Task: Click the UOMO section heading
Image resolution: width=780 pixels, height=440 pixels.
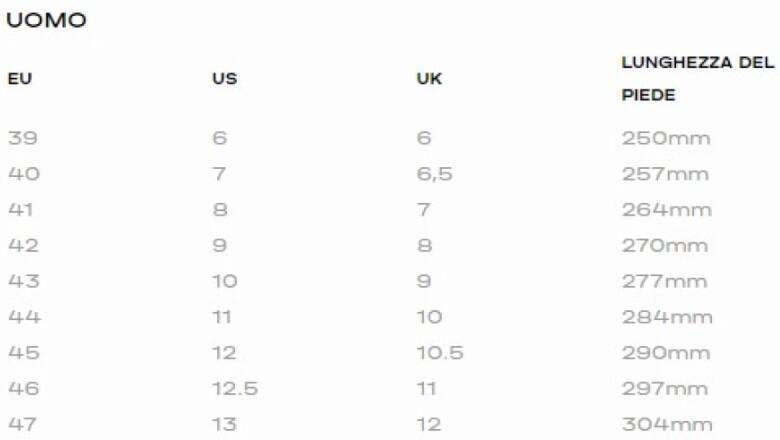Action: coord(46,20)
